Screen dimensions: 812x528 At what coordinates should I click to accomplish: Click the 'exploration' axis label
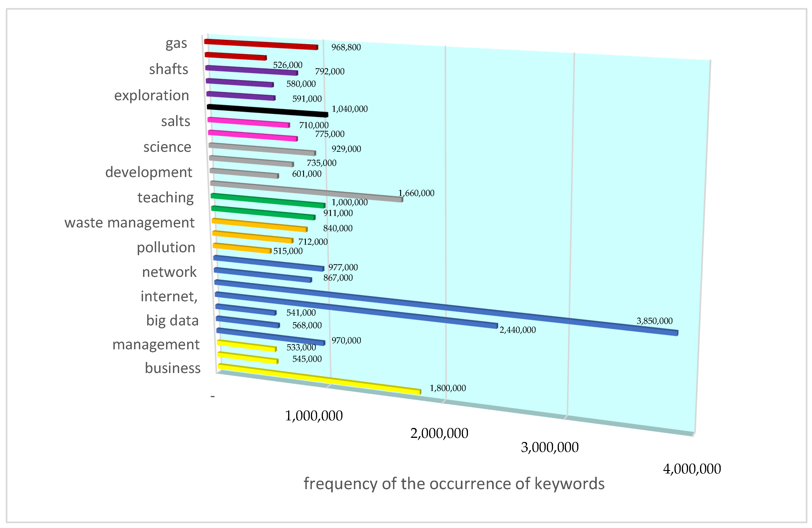click(152, 95)
